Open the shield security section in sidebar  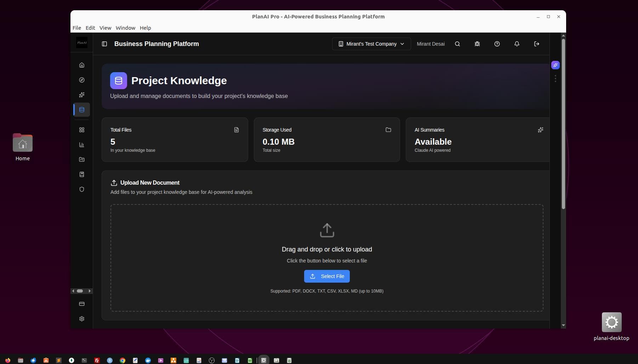coord(82,189)
